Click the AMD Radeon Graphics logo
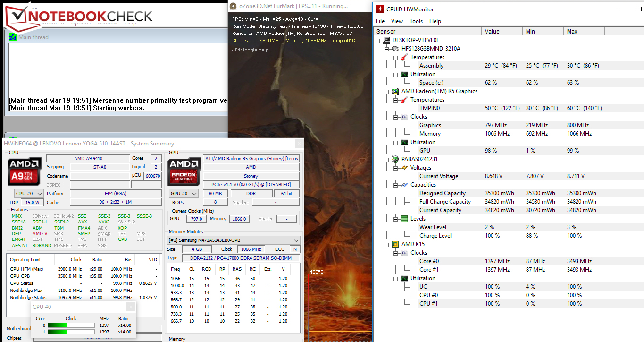Screen dimensions: 644x342 pyautogui.click(x=184, y=171)
